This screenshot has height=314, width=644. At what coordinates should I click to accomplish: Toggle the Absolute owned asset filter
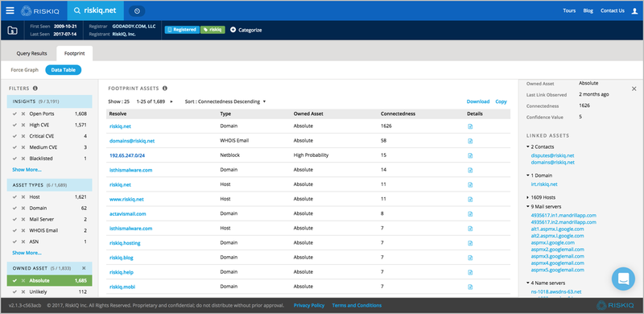(50, 281)
